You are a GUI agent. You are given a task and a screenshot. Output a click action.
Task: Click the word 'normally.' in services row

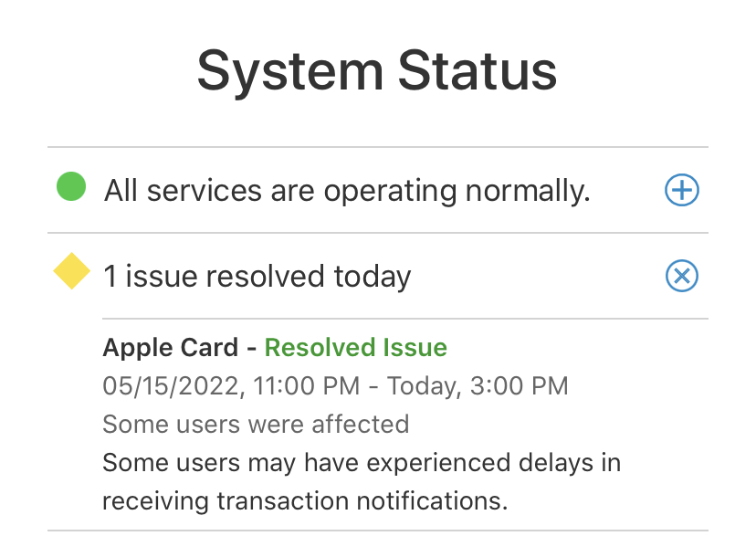[x=528, y=191]
